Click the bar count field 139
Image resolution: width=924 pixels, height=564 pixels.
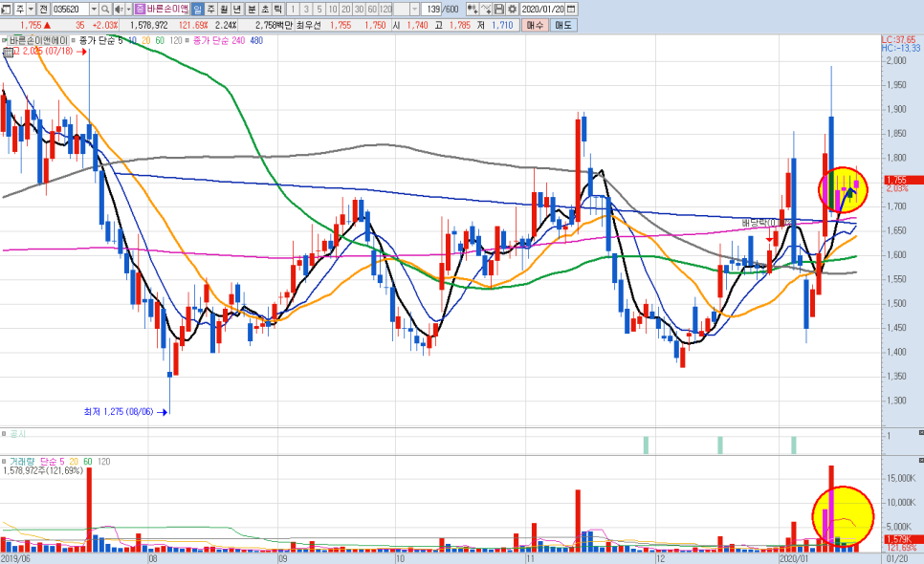pos(433,9)
